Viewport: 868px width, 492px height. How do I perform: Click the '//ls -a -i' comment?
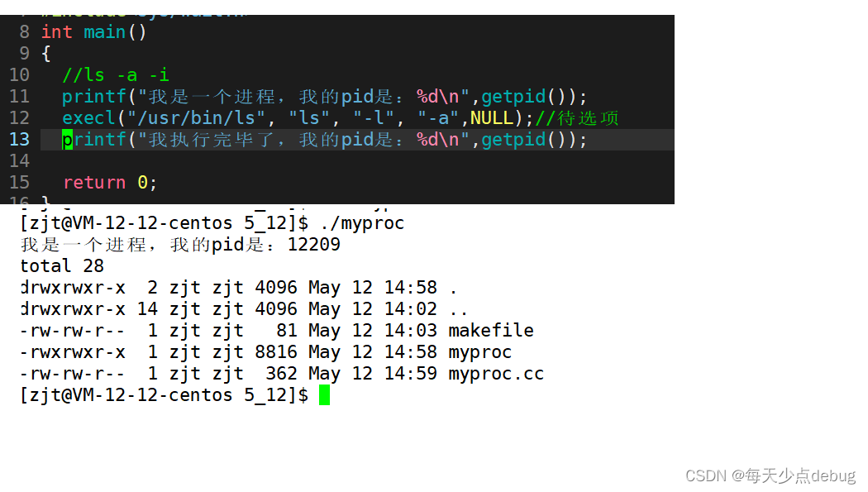(x=115, y=75)
